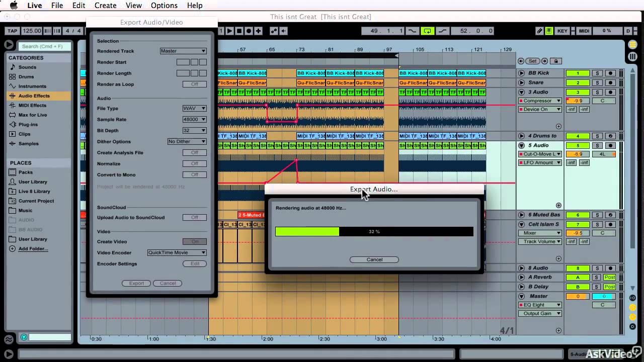Click the previous locator arrow beside Set
This screenshot has width=644, height=362.
(521, 61)
